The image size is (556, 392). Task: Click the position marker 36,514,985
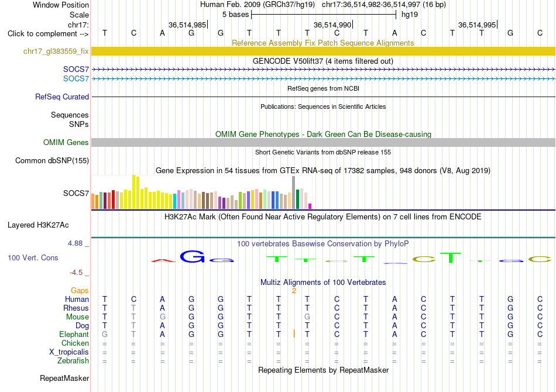coord(187,25)
